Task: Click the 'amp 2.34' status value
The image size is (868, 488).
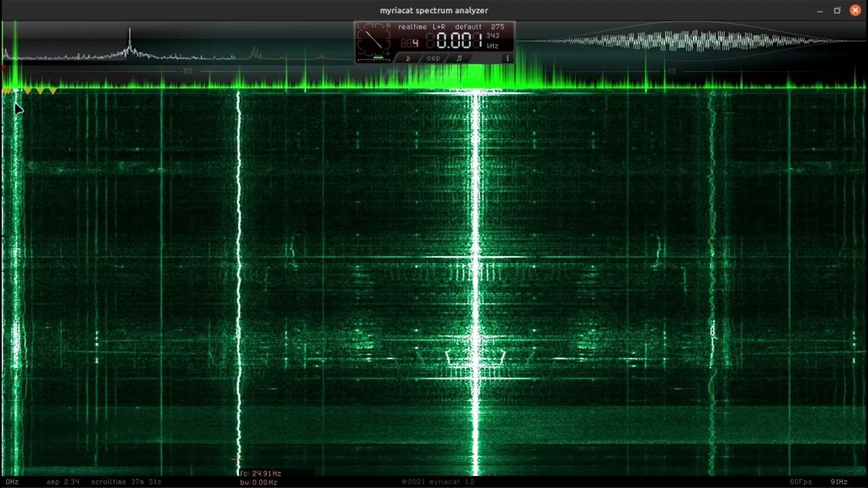Action: [x=63, y=482]
